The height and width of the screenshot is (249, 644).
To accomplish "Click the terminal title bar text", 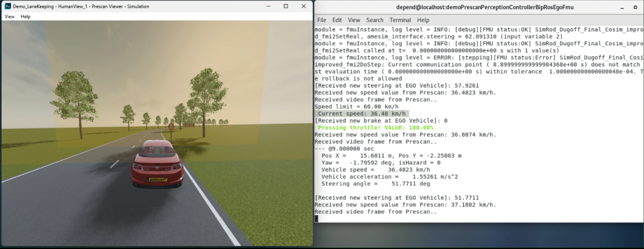I will point(485,7).
